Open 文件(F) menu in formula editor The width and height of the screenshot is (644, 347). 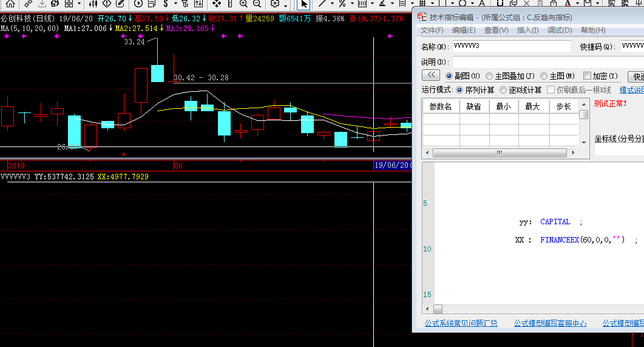pyautogui.click(x=432, y=30)
